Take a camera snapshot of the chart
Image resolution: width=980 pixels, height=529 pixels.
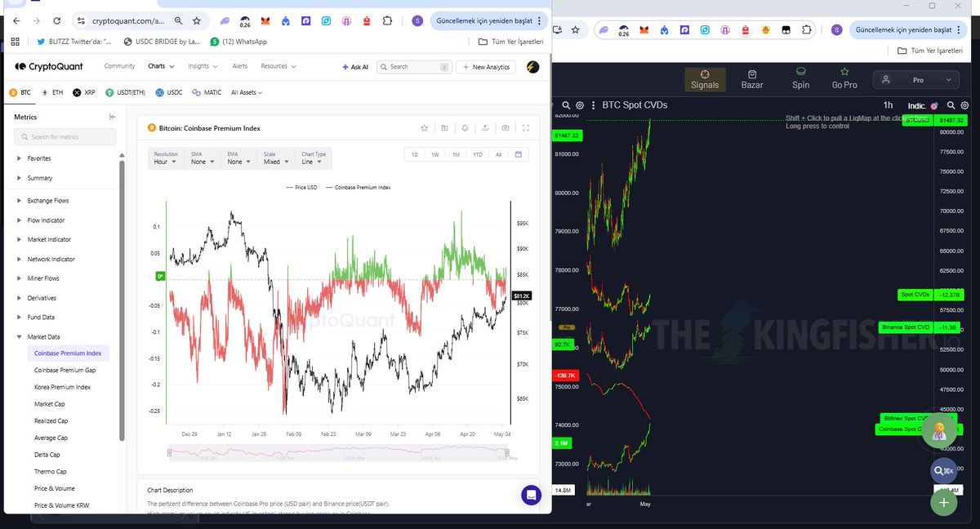tap(506, 128)
